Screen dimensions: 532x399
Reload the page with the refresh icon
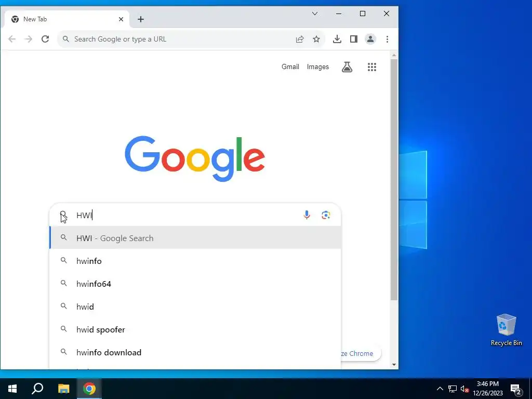45,39
